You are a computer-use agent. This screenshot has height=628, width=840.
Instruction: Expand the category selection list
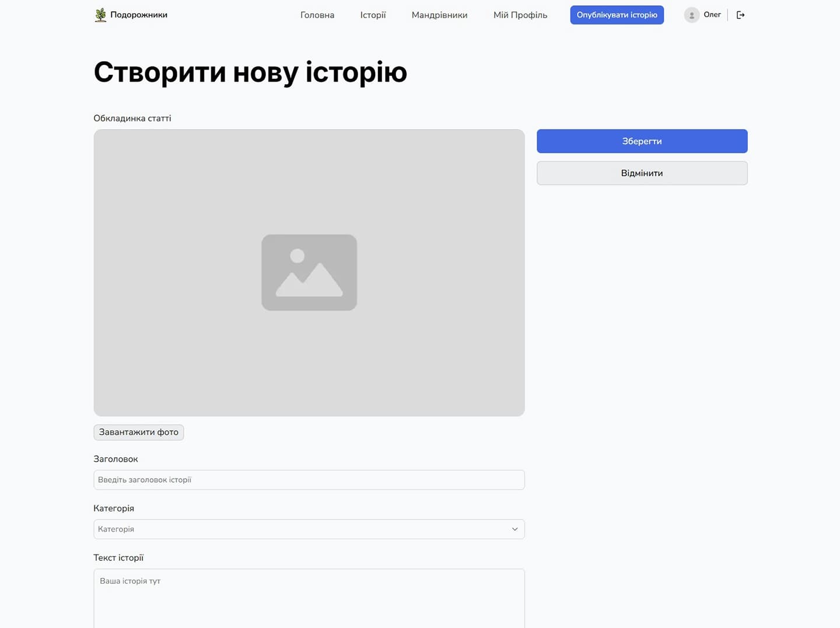[309, 529]
